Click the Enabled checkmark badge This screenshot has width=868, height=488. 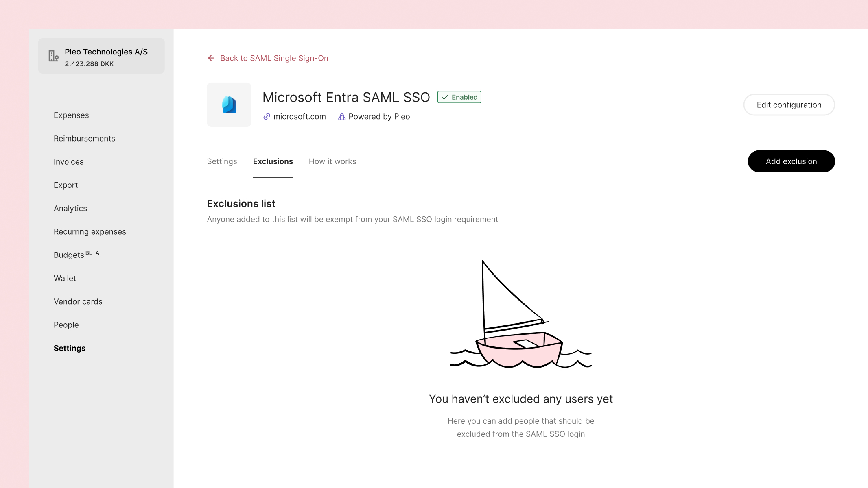[x=459, y=97]
